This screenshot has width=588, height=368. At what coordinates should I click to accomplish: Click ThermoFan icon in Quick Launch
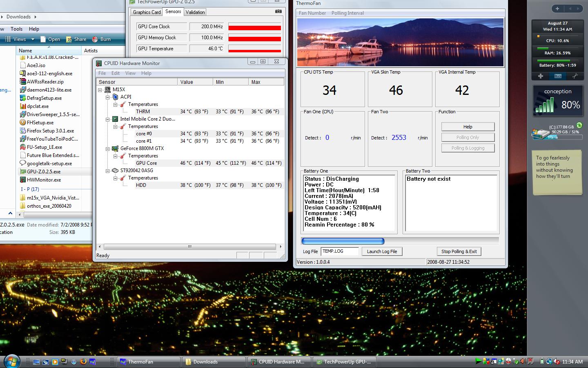(93, 361)
